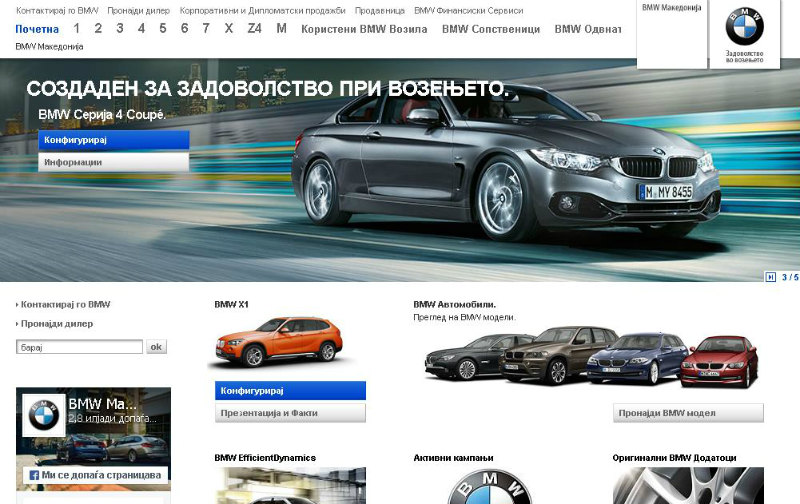This screenshot has height=504, width=800.
Task: Click the BMW logo in top-right corner
Action: 744,27
